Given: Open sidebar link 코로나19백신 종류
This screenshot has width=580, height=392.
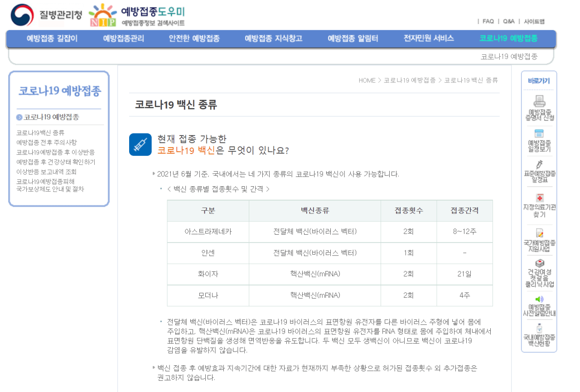Looking at the screenshot, I should coord(40,133).
